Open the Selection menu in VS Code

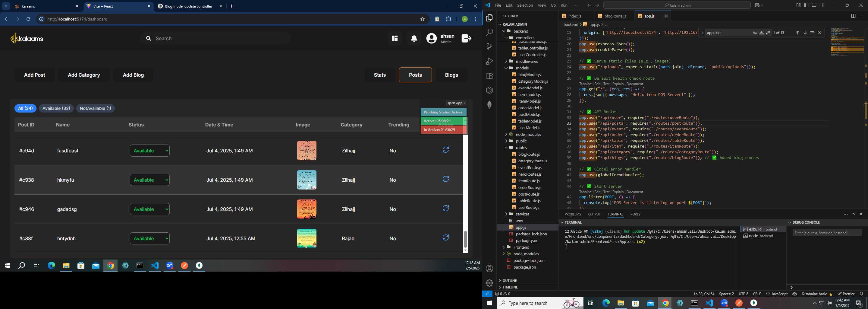[525, 5]
